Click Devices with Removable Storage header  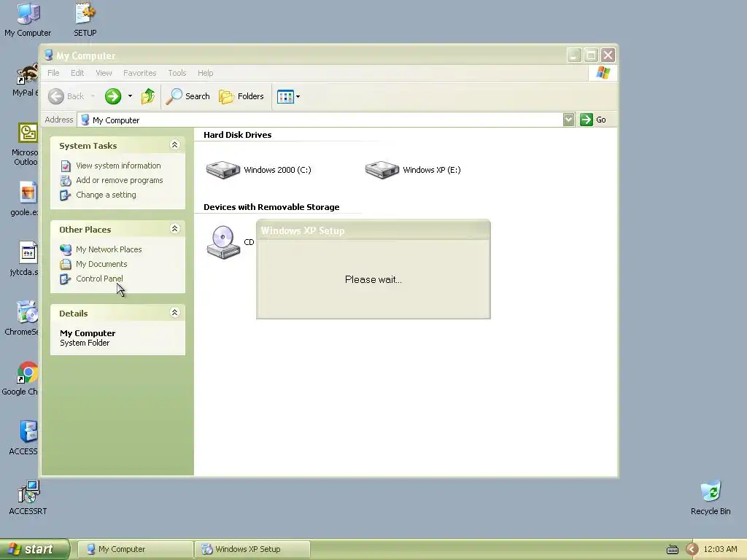click(x=271, y=207)
